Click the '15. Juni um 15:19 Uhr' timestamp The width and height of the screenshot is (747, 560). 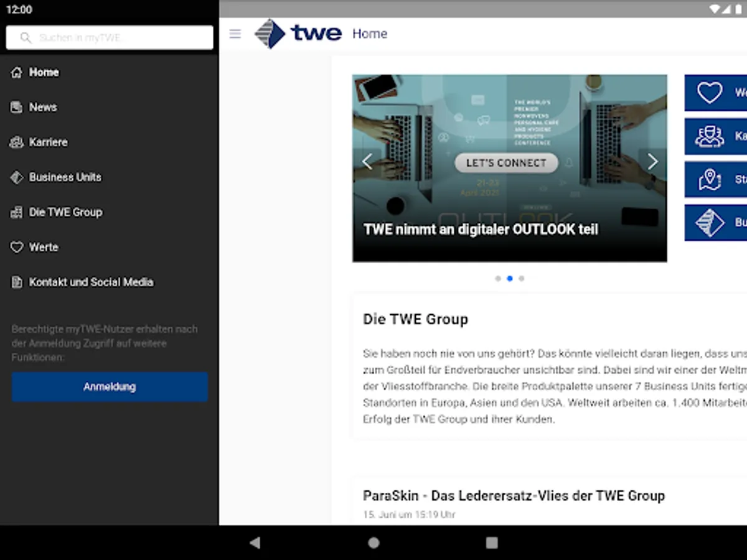point(409,515)
